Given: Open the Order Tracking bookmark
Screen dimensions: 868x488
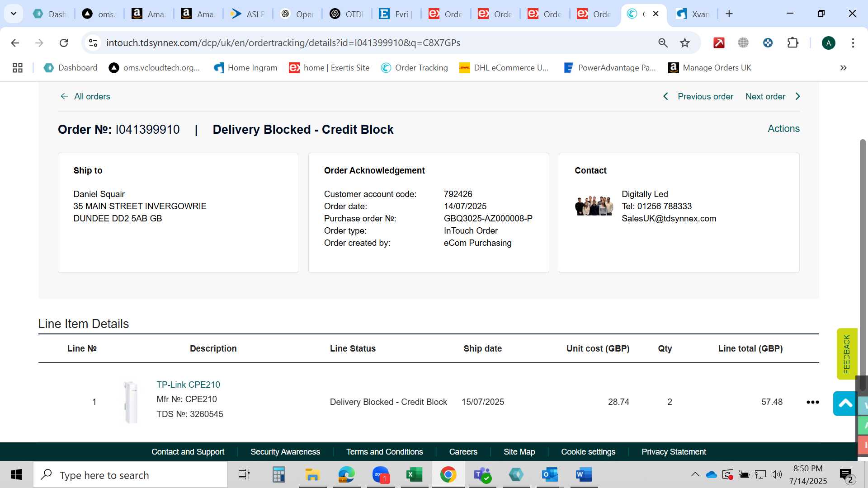Looking at the screenshot, I should (x=414, y=68).
